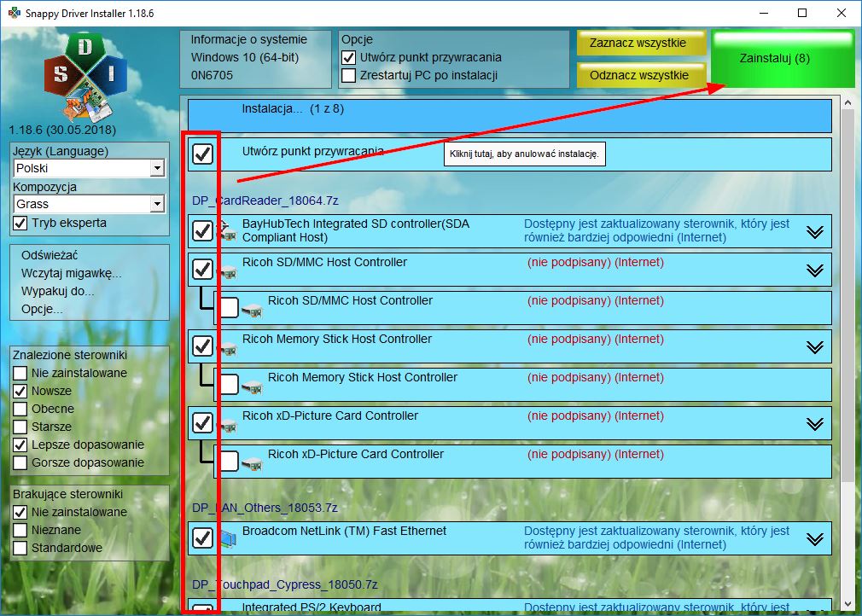
Task: Check the indented Ricoh SD/MMC Host Controller
Action: (228, 308)
